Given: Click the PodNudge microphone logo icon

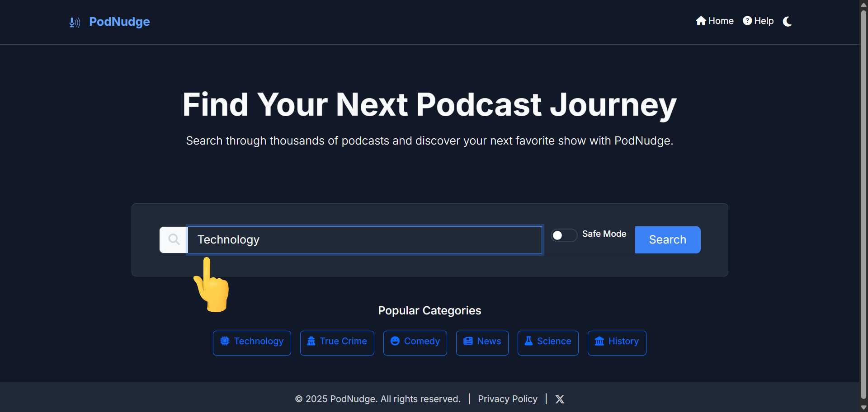Looking at the screenshot, I should 75,22.
